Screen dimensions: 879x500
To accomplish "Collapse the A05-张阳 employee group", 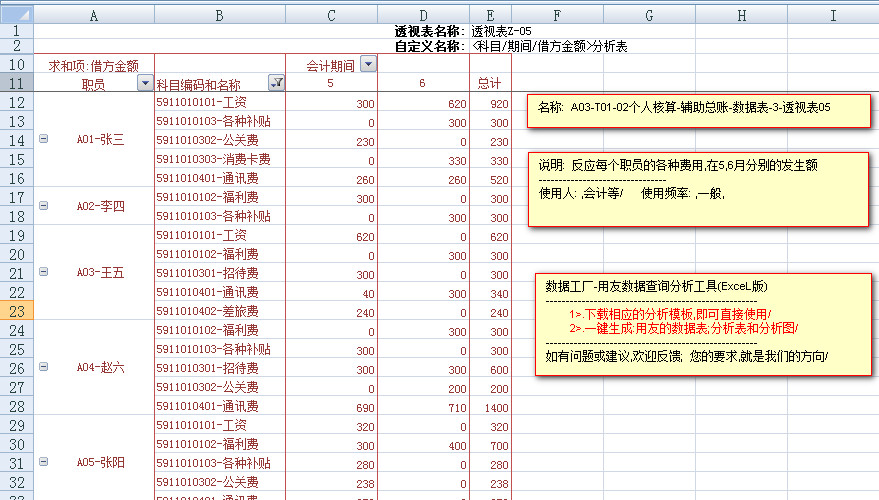I will tap(43, 463).
